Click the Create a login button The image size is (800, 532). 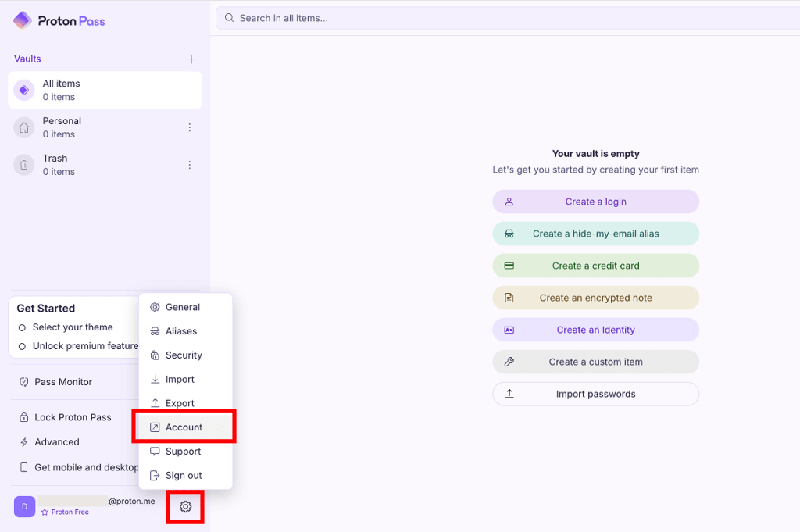(x=595, y=202)
